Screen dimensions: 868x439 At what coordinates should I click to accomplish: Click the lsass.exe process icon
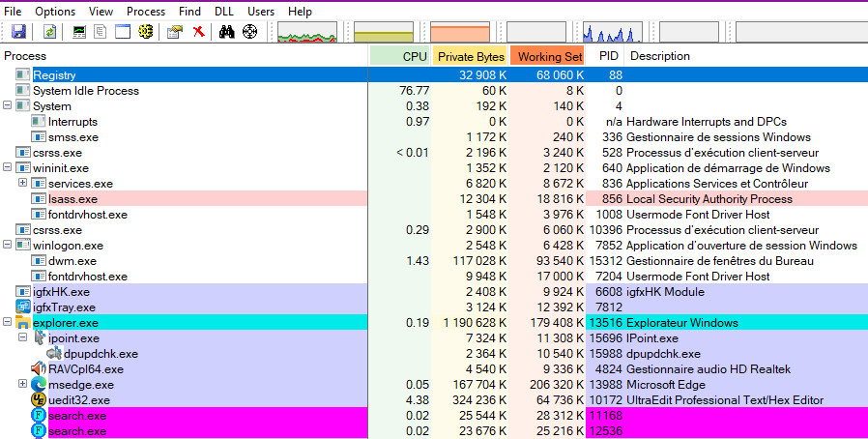click(x=39, y=199)
